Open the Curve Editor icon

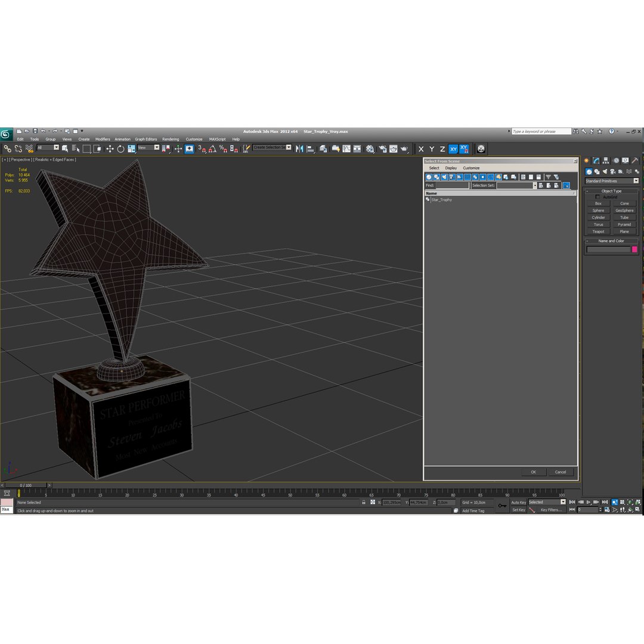(346, 148)
